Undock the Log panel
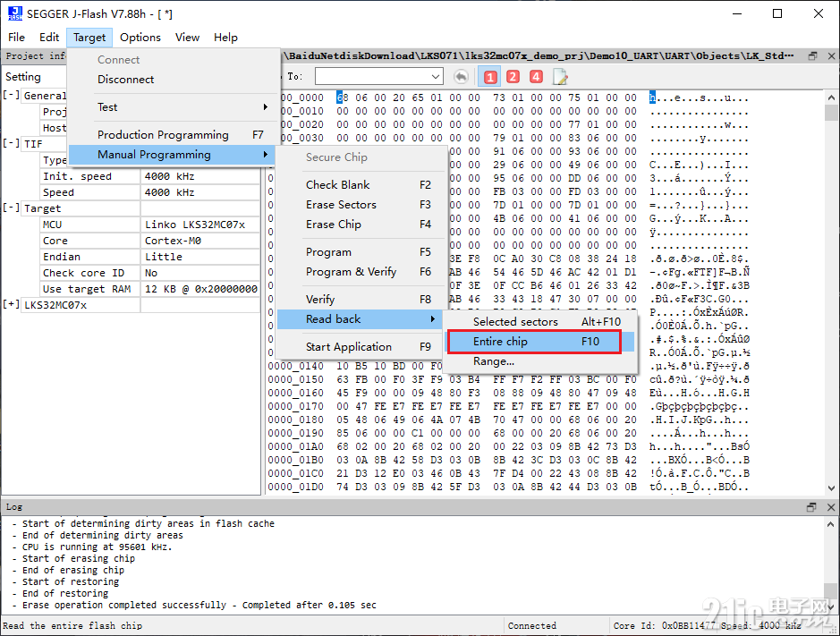The image size is (840, 636). pyautogui.click(x=811, y=507)
